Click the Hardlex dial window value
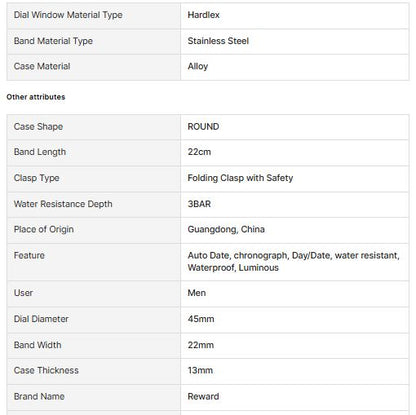 203,15
